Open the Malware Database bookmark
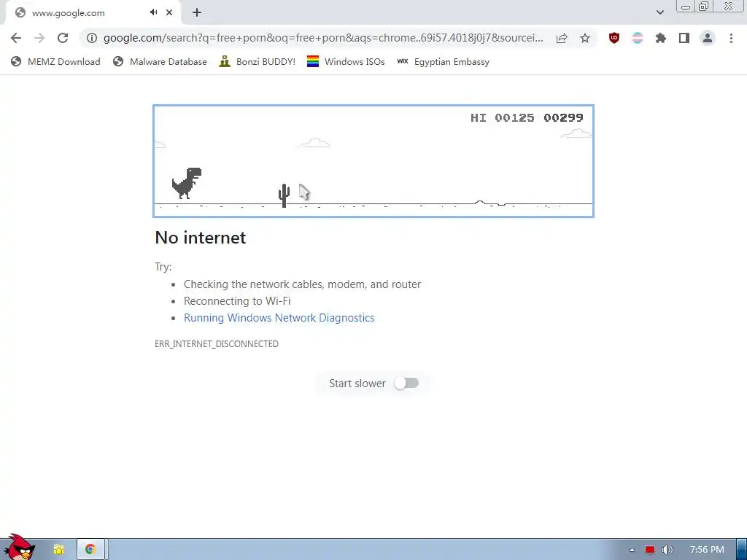This screenshot has height=560, width=747. click(160, 62)
